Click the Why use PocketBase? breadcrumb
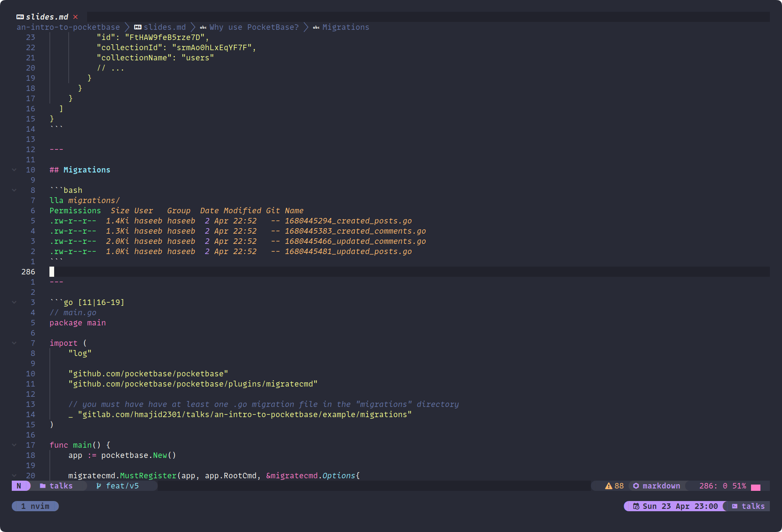782x532 pixels. pyautogui.click(x=254, y=27)
